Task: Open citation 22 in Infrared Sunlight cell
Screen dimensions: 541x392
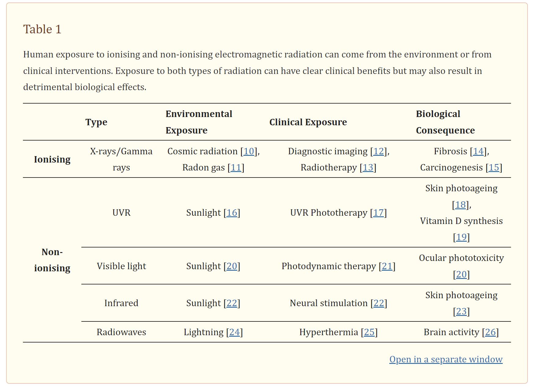Action: pos(232,303)
